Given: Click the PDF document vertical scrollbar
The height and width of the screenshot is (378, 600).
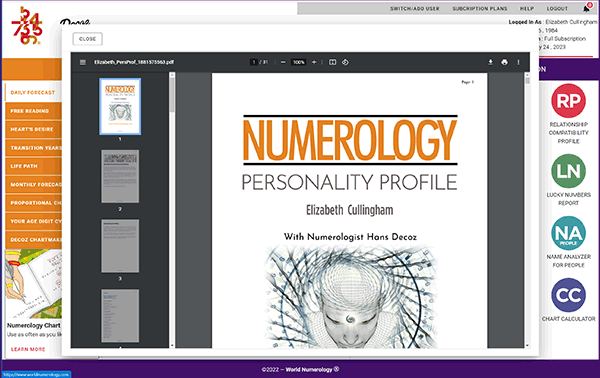Looking at the screenshot, I should (528, 80).
